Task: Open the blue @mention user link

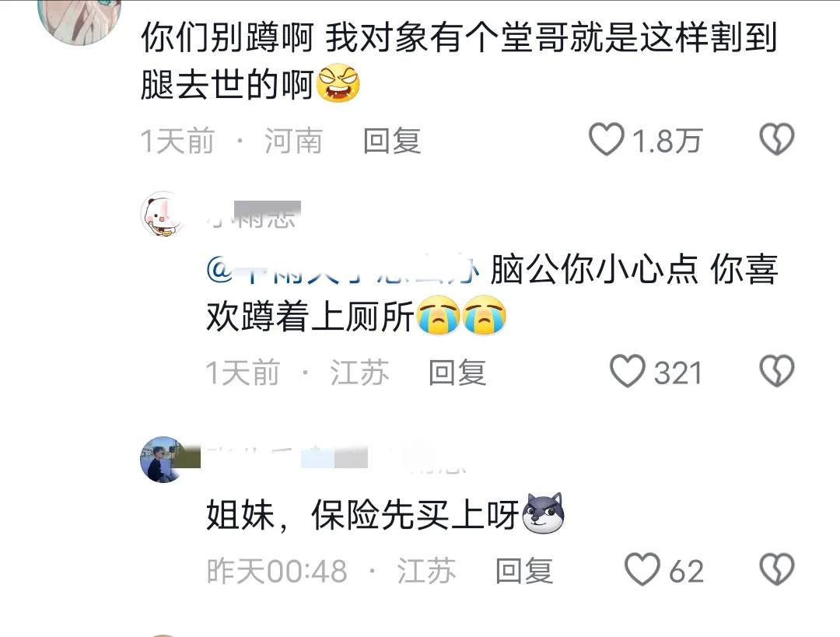Action: click(343, 269)
